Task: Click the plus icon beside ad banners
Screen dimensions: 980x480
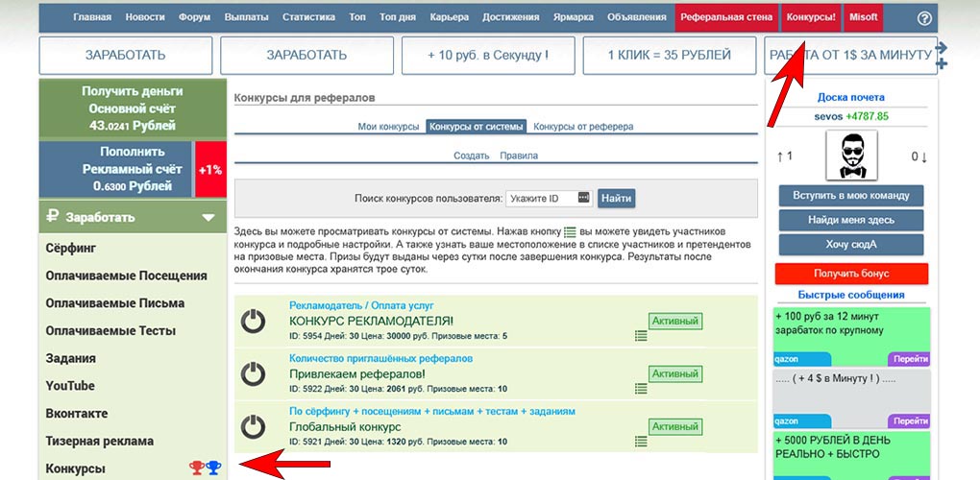Action: [x=942, y=63]
